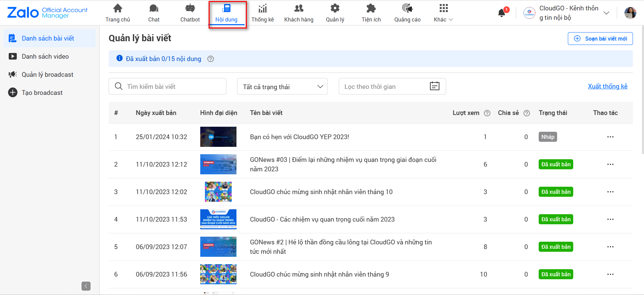This screenshot has width=644, height=295.
Task: Click the Tên bài viết column header
Action: [266, 113]
